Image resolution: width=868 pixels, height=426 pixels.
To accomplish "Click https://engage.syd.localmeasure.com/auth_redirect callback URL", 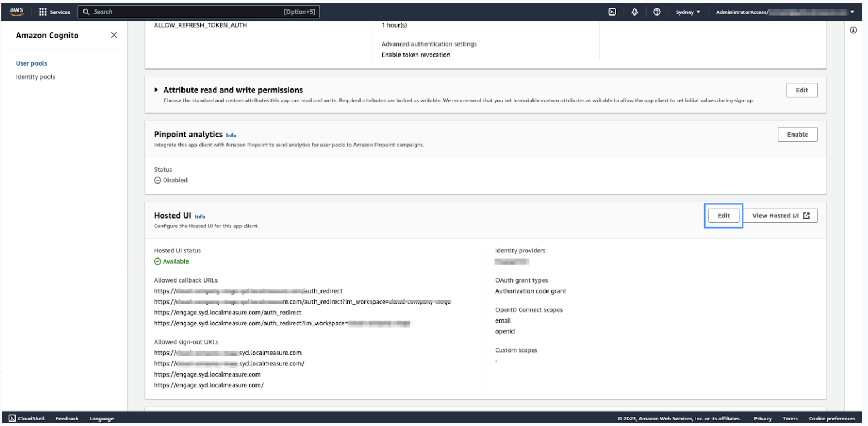I will click(x=228, y=313).
